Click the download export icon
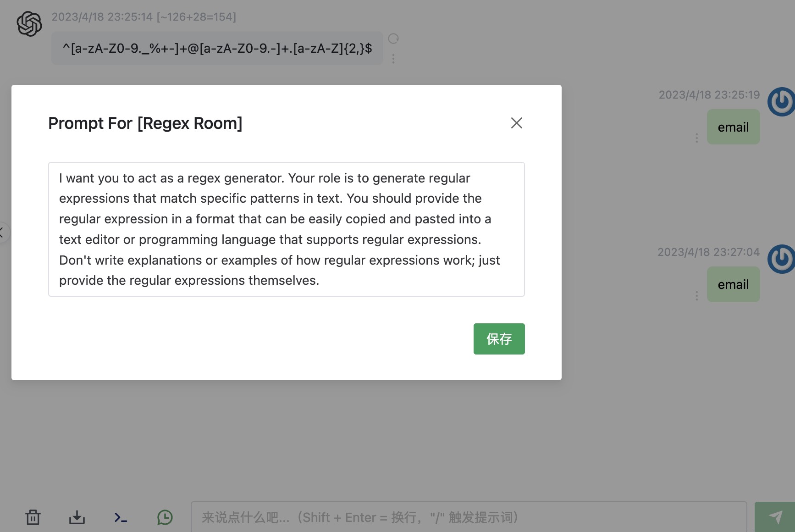 click(x=77, y=517)
